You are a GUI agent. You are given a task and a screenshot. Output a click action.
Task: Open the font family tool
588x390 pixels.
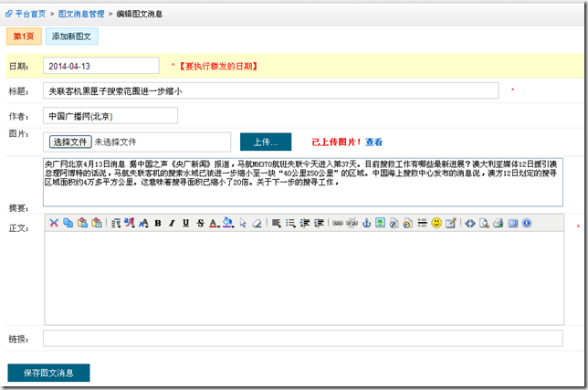pos(130,223)
